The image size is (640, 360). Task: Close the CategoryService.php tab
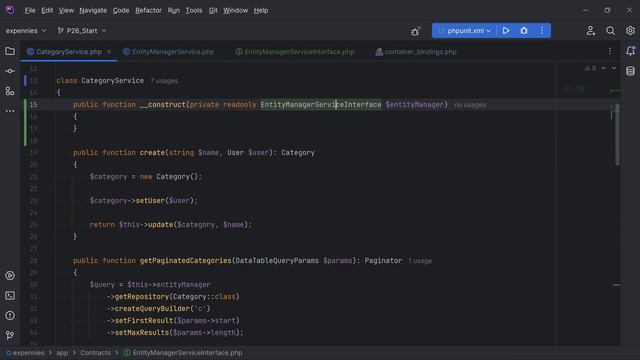pos(109,51)
